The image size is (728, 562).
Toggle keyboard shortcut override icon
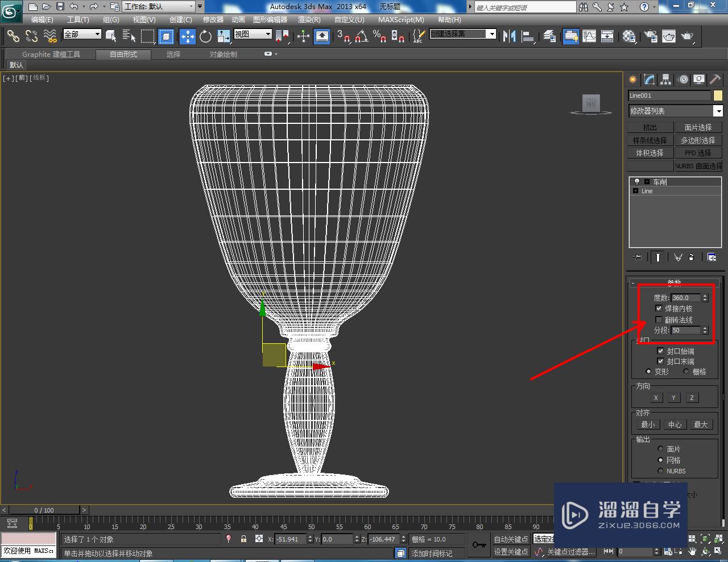click(x=322, y=36)
